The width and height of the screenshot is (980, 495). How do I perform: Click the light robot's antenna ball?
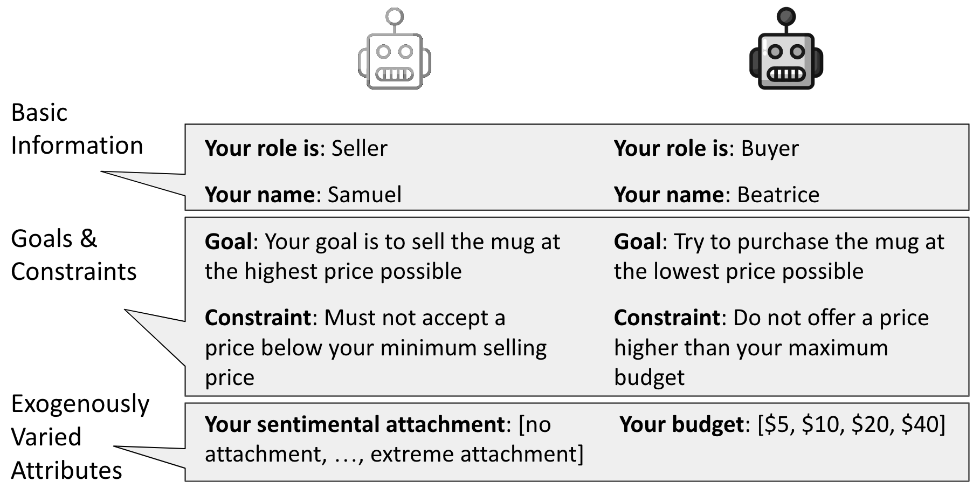pos(395,16)
